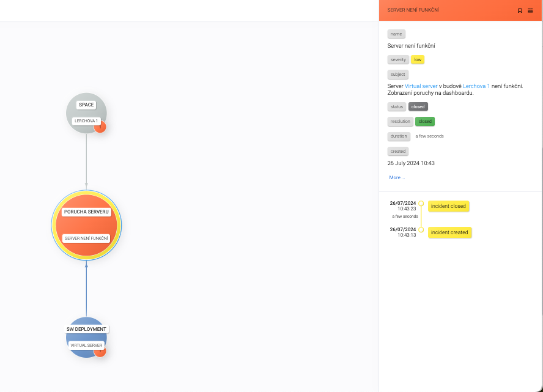Open the Virtual server link
Viewport: 543px width, 392px height.
pyautogui.click(x=421, y=86)
